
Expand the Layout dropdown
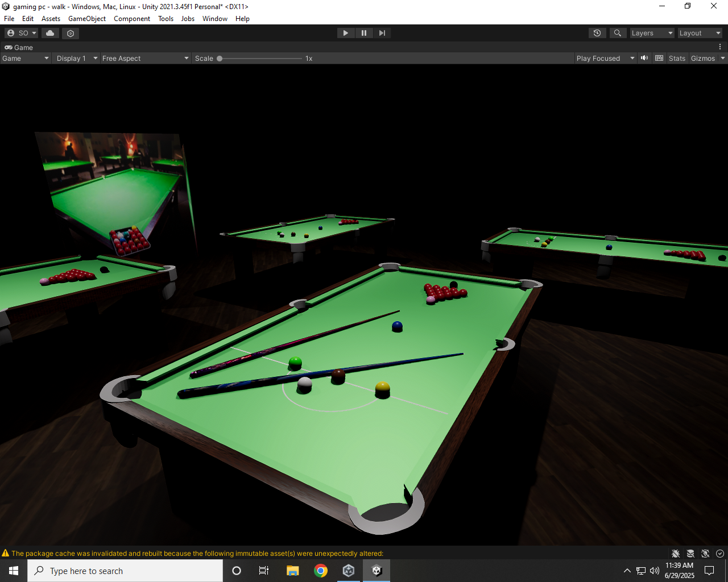click(700, 33)
